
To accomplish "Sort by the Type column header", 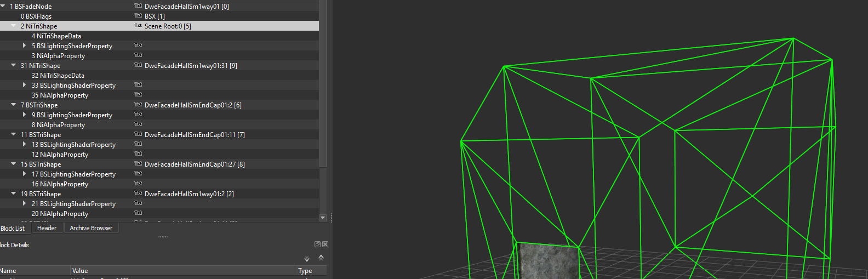I will [x=312, y=271].
